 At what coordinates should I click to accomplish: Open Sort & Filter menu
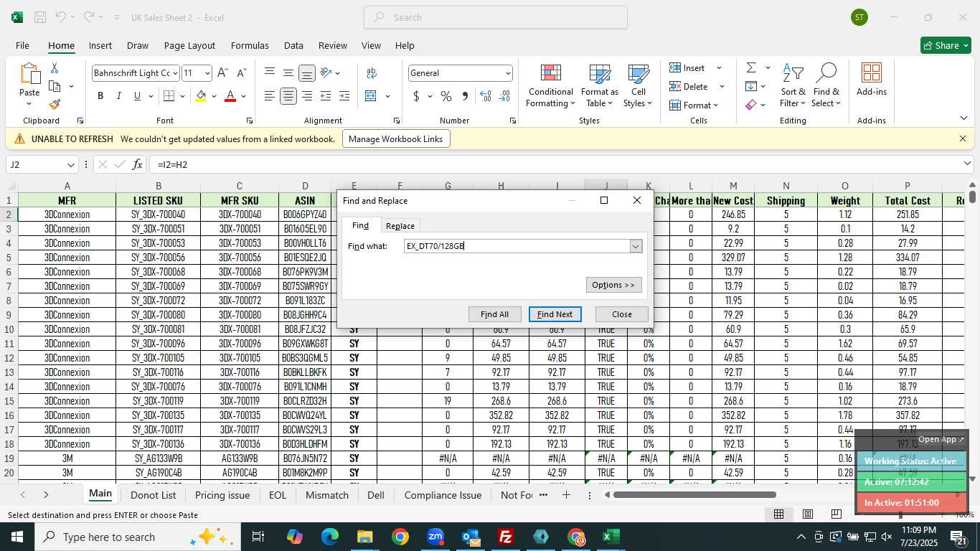tap(793, 86)
